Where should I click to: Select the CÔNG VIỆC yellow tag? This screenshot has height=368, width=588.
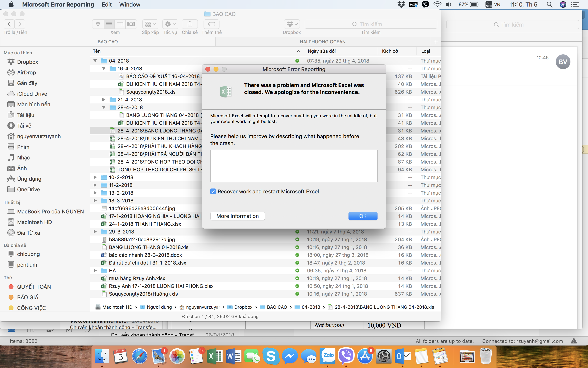point(31,308)
